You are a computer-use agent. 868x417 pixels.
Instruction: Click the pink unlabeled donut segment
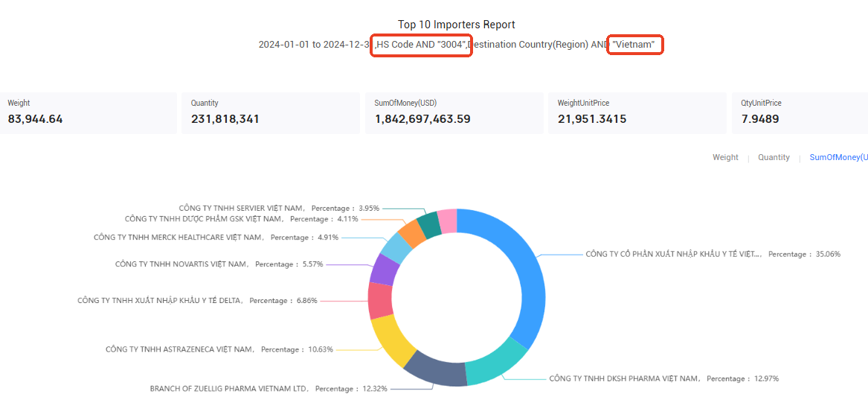(x=447, y=220)
